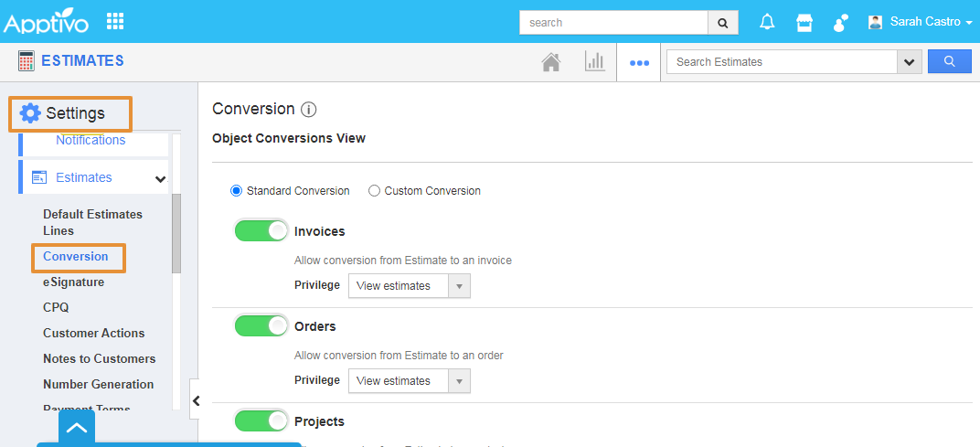Screen dimensions: 980x447
Task: Disable the Invoices conversion toggle
Action: pyautogui.click(x=261, y=230)
